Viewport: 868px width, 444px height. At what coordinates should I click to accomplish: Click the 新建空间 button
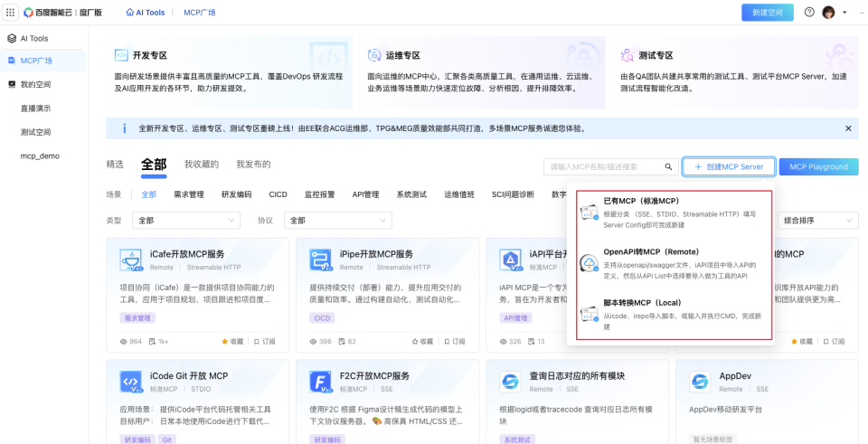tap(768, 12)
